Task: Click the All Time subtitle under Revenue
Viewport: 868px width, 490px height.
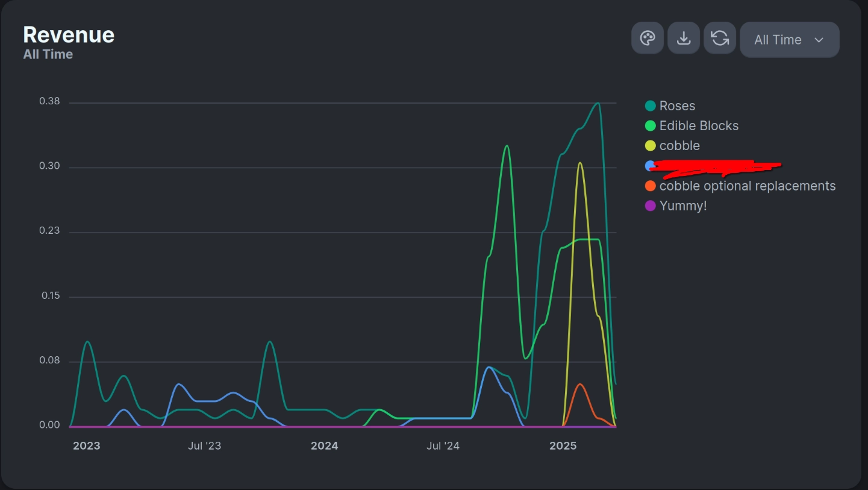Action: 48,54
